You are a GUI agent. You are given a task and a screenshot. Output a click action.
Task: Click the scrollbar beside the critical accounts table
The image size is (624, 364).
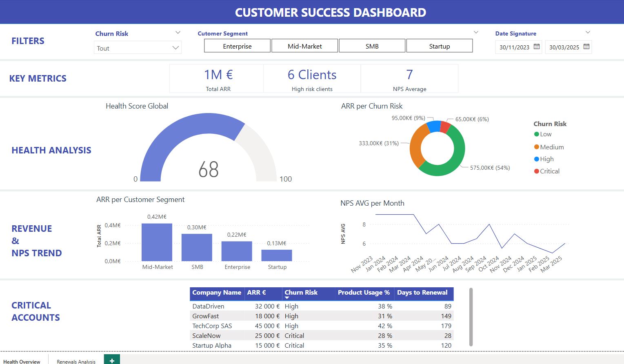coord(471,318)
